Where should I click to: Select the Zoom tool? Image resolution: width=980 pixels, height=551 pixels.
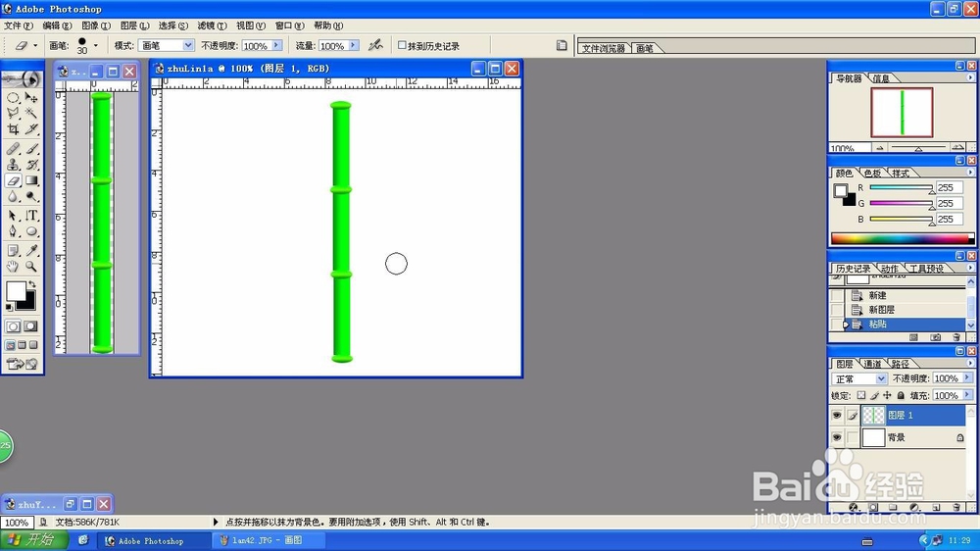31,267
